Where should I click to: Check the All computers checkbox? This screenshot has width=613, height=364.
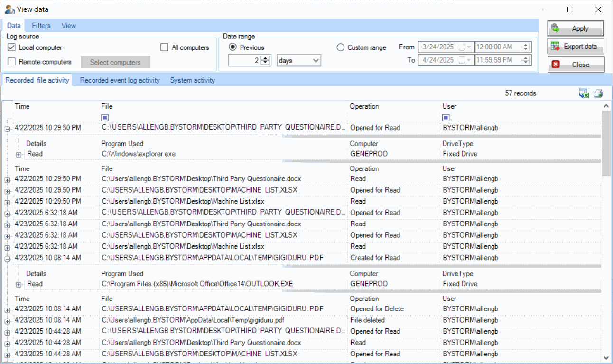tap(165, 47)
